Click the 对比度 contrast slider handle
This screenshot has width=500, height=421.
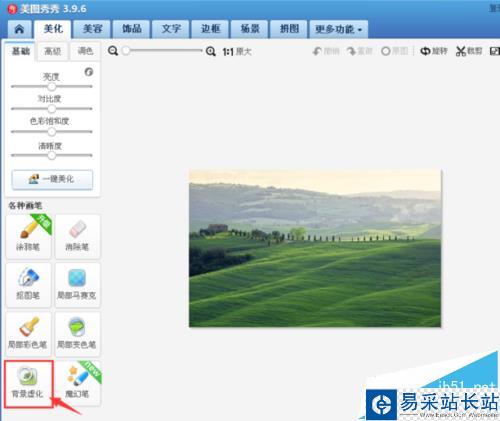[52, 109]
